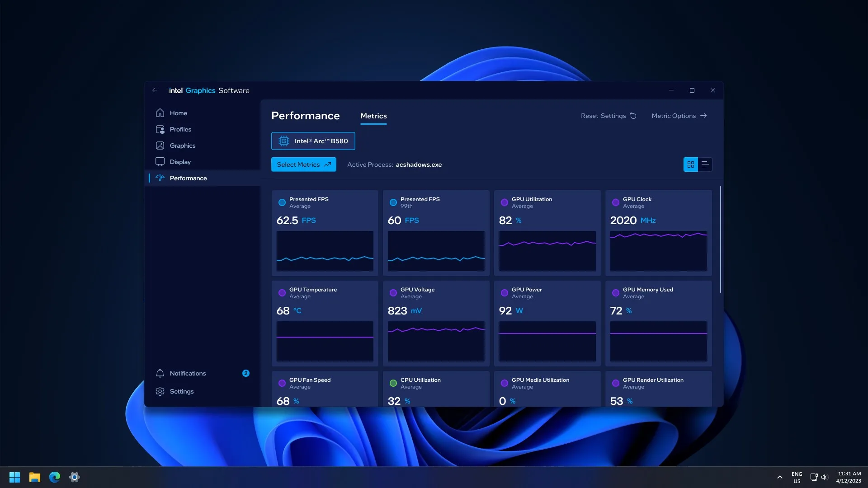Click the Select Metrics button
The image size is (868, 488).
[304, 164]
